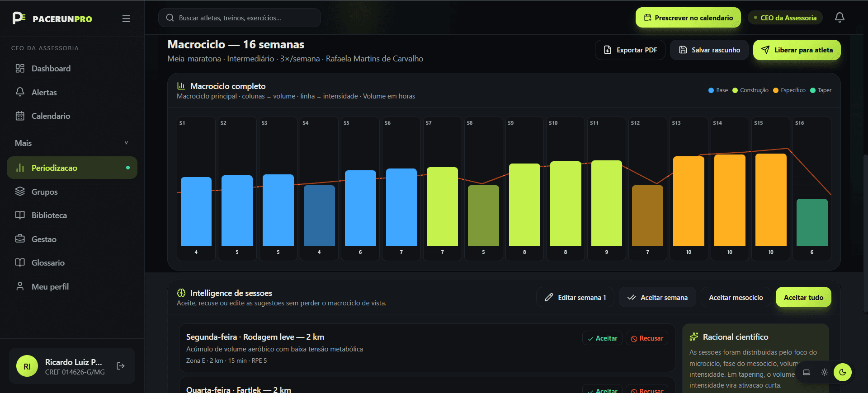Focus the Buscar atletas search field

pyautogui.click(x=240, y=18)
